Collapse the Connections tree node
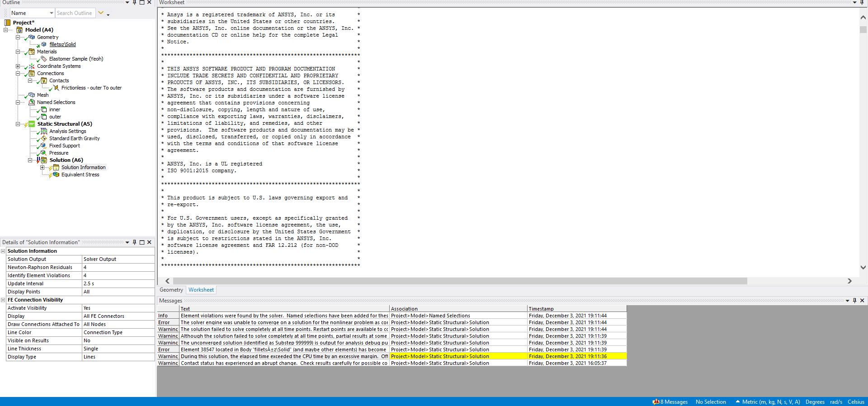This screenshot has width=868, height=406. tap(18, 73)
